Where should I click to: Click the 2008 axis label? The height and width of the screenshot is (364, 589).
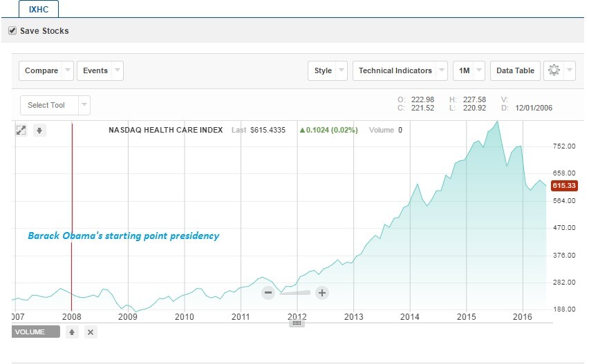click(71, 317)
